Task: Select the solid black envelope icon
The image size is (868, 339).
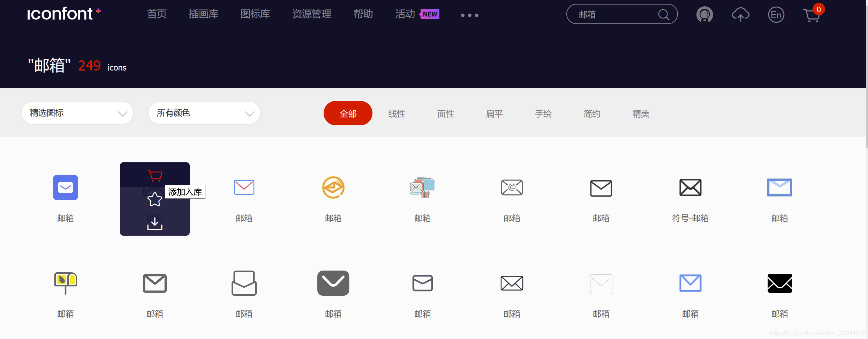Action: [x=780, y=283]
